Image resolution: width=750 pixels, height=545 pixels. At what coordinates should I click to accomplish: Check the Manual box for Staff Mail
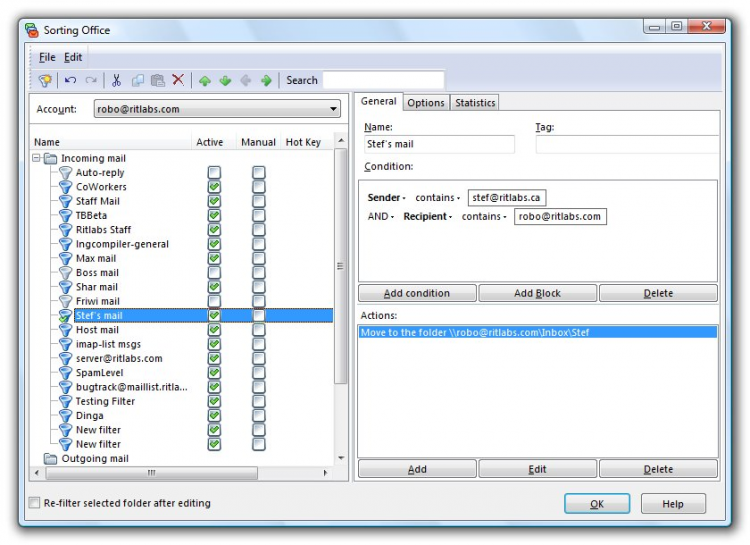click(x=259, y=201)
